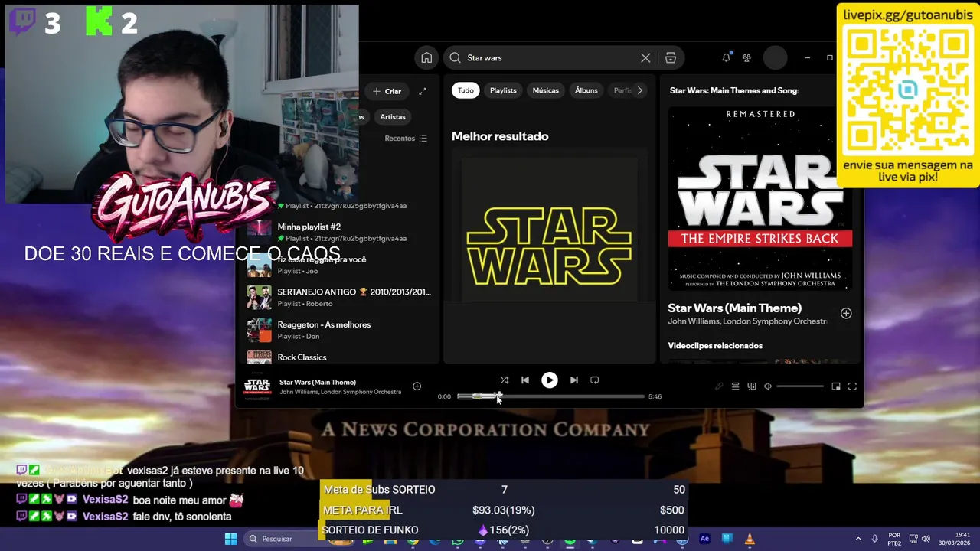Open the profile avatar menu

[775, 57]
